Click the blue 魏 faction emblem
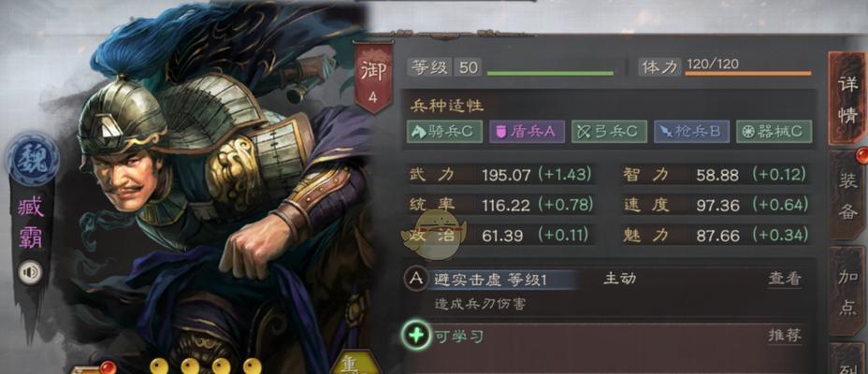 pyautogui.click(x=33, y=158)
